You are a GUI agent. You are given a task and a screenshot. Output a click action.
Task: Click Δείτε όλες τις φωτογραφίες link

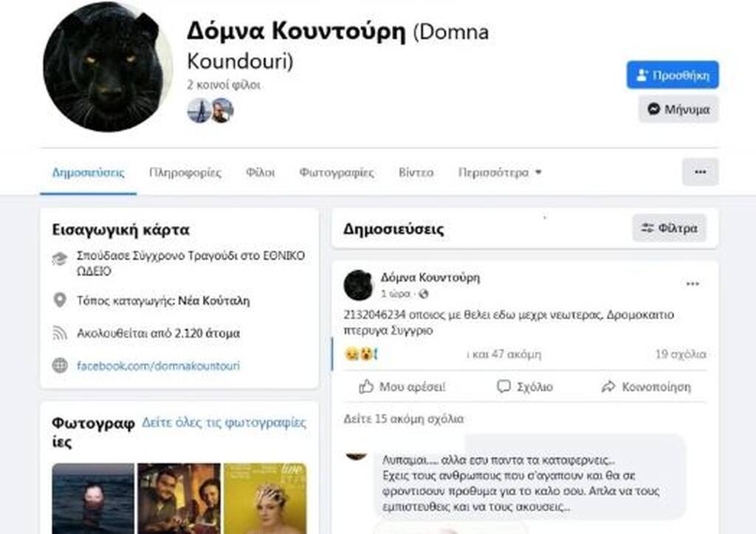point(224,422)
